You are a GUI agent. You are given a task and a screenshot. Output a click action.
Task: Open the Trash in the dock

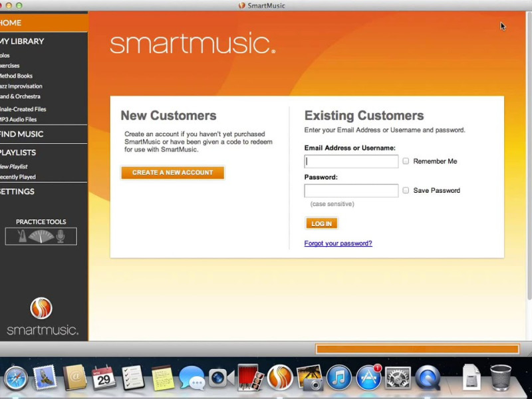pyautogui.click(x=501, y=378)
